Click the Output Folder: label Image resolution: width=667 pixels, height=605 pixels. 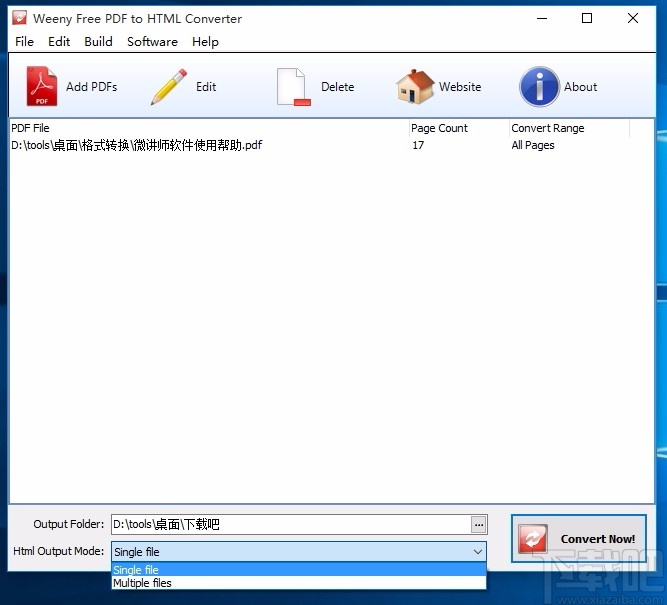click(x=68, y=524)
